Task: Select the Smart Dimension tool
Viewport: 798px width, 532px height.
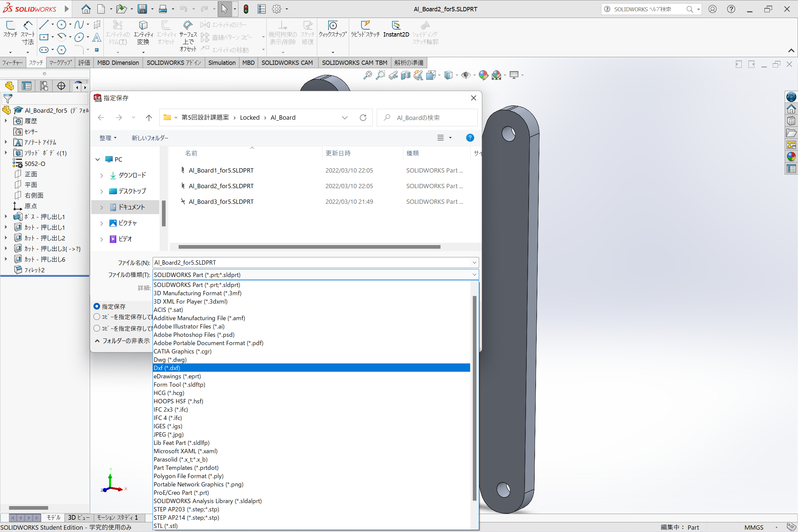Action: click(x=28, y=33)
